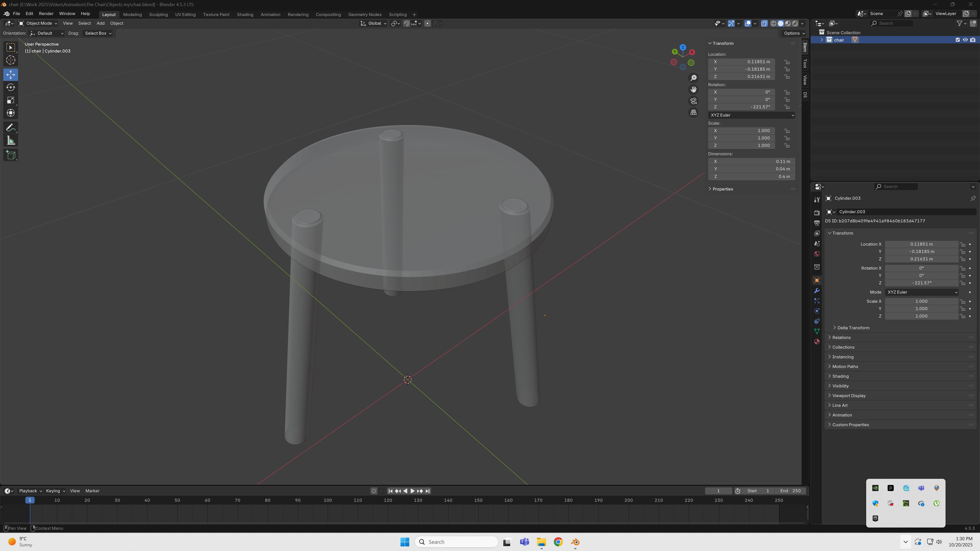980x551 pixels.
Task: Uncheck chair collection exclude checkbox
Action: click(x=958, y=40)
